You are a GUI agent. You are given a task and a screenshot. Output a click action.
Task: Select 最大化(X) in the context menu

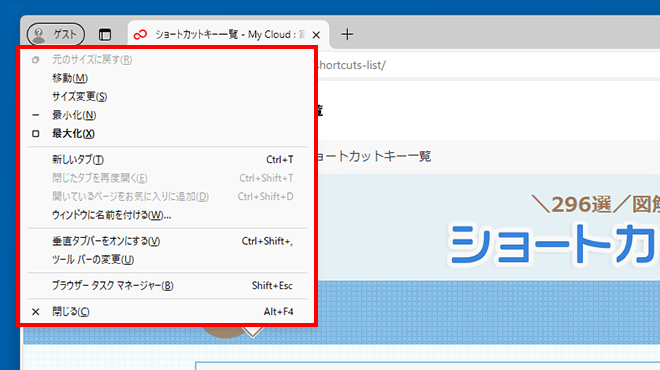tap(167, 133)
